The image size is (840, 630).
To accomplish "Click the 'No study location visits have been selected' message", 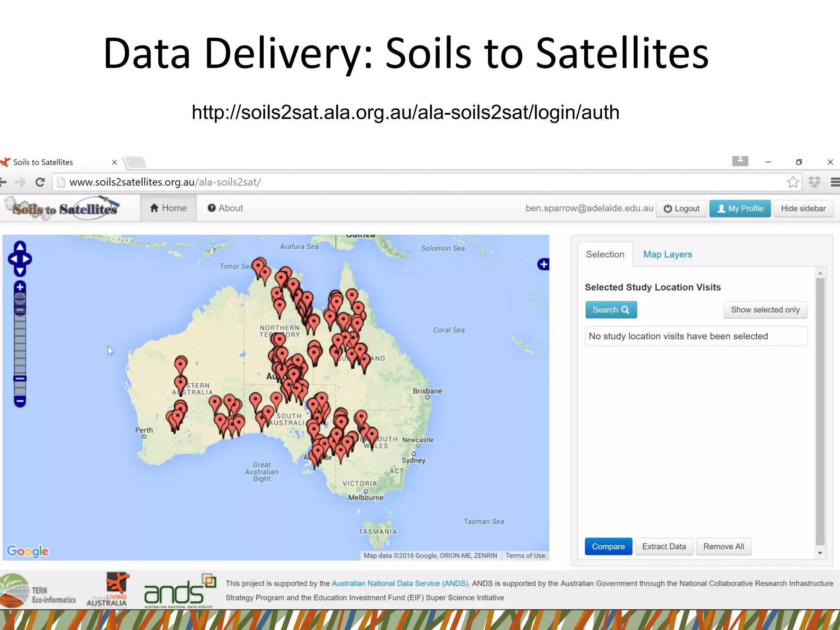I will pos(696,336).
